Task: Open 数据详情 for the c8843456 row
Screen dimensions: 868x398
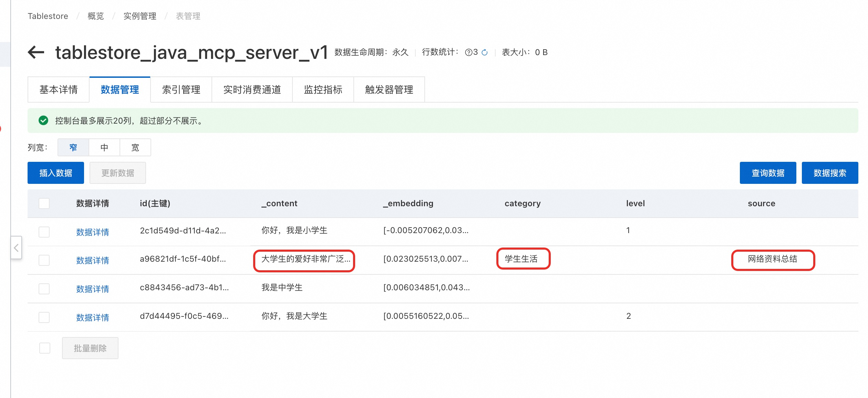Action: 93,289
